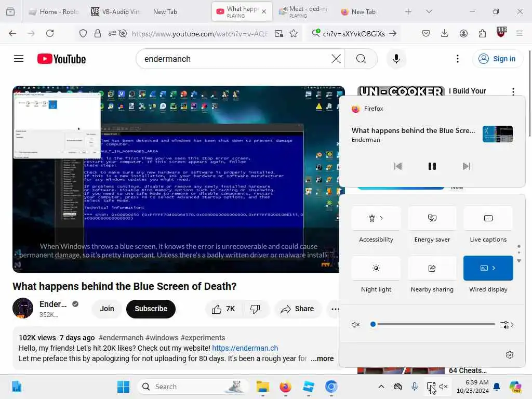Screen dimensions: 532x399
Task: Pause media in Firefox media panel
Action: pyautogui.click(x=432, y=166)
